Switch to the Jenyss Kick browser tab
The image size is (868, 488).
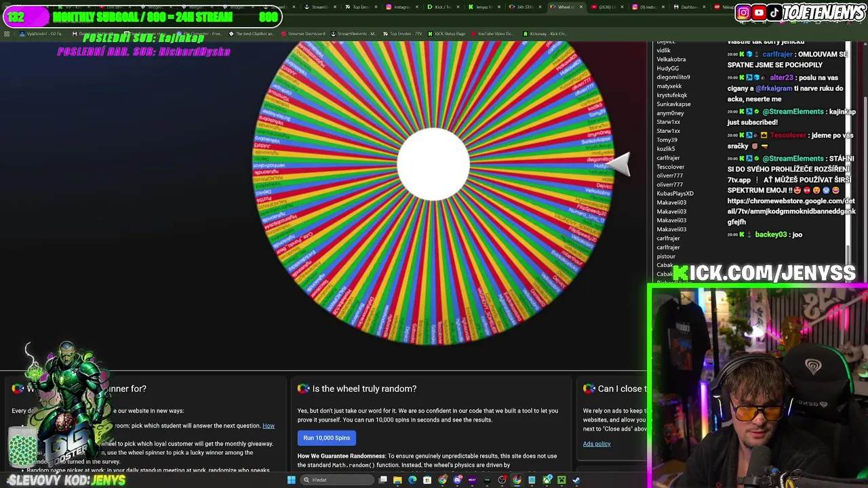point(484,7)
